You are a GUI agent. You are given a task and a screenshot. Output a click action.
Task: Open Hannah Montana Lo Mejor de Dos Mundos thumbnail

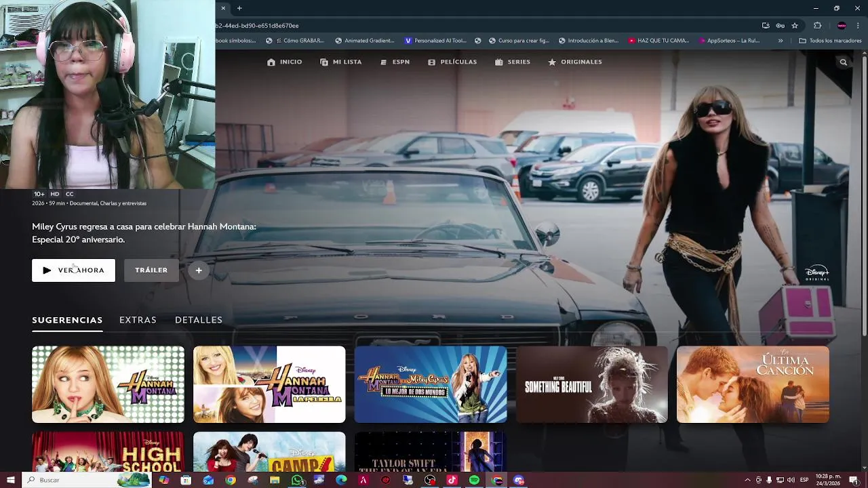click(x=431, y=384)
